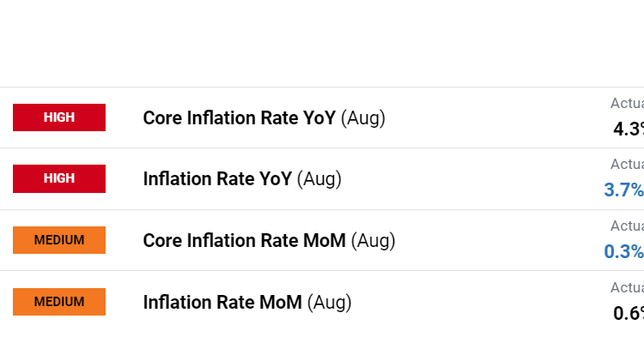644x355 pixels.
Task: Click the HIGH badge for Core Inflation Rate YoY
Action: click(59, 117)
